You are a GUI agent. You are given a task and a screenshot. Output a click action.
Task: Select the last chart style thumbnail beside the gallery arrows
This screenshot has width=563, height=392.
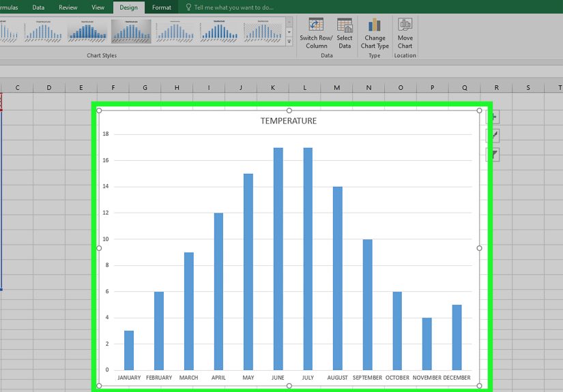pos(263,31)
